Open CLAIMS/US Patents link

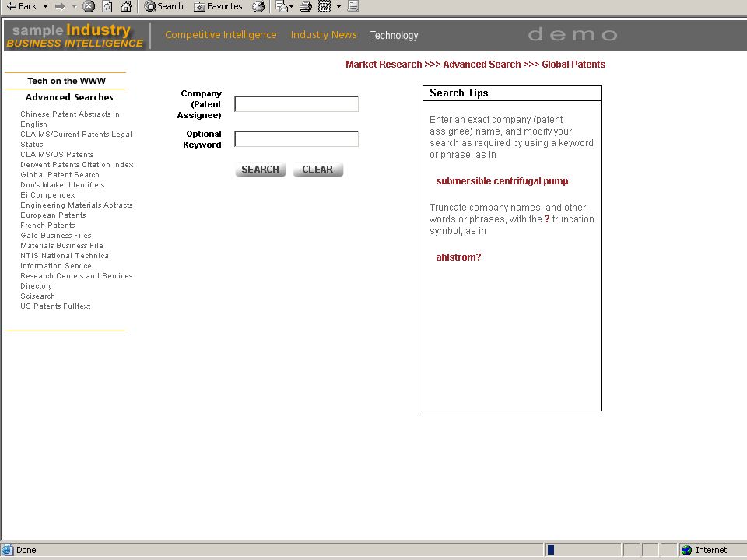(x=57, y=154)
